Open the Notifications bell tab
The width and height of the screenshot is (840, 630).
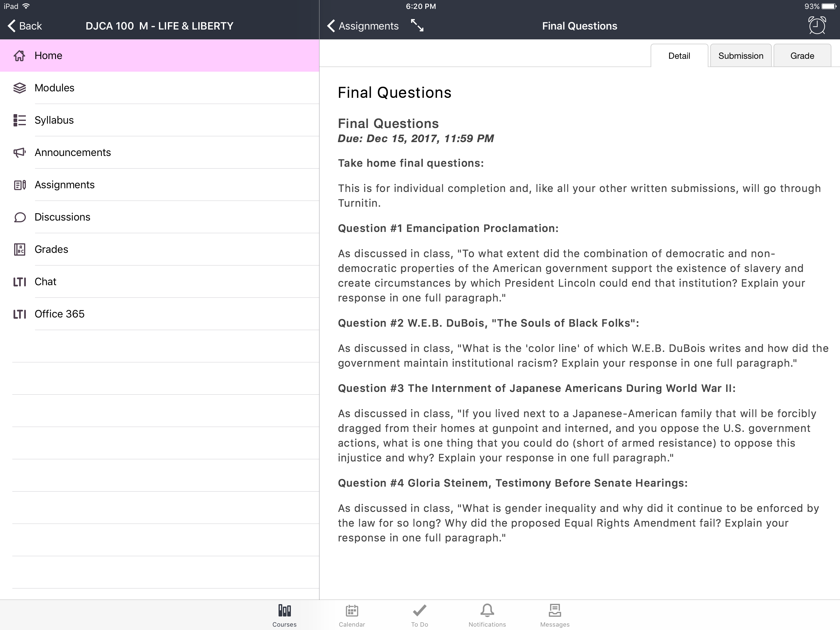point(487,616)
